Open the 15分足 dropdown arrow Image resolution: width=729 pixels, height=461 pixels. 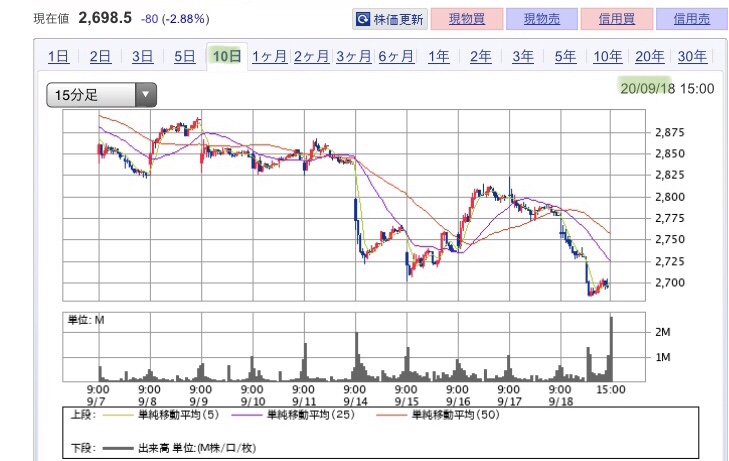(146, 95)
